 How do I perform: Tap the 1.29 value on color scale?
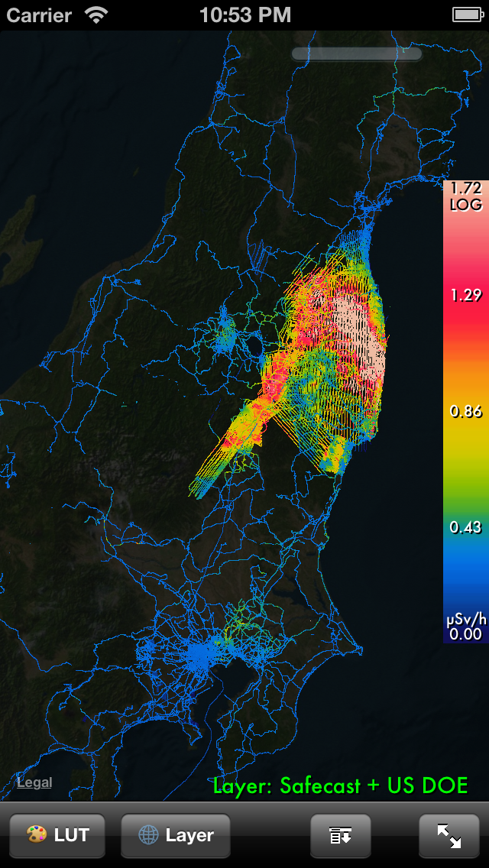pyautogui.click(x=466, y=295)
